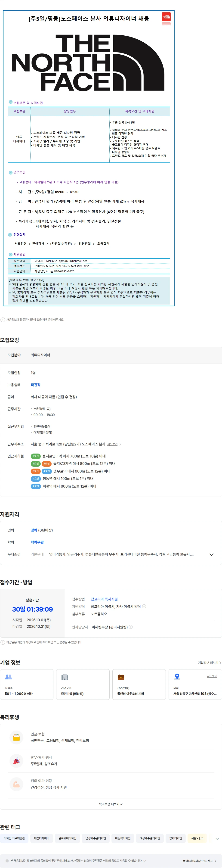Click the 시작일 2026.10.01(목) date

click(x=39, y=620)
